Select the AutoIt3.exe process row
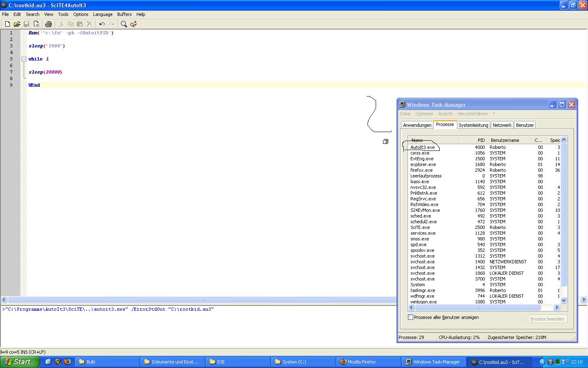588x368 pixels. click(423, 147)
